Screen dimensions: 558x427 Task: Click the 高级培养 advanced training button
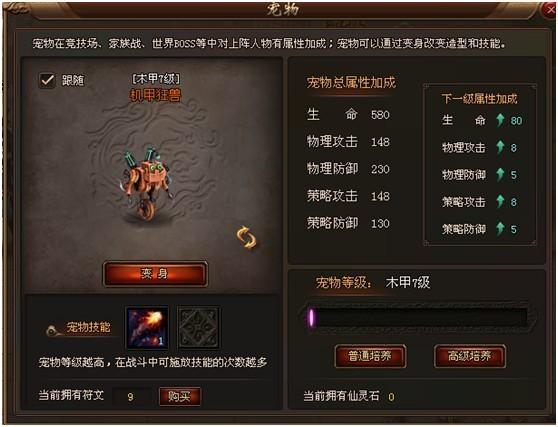coord(470,356)
